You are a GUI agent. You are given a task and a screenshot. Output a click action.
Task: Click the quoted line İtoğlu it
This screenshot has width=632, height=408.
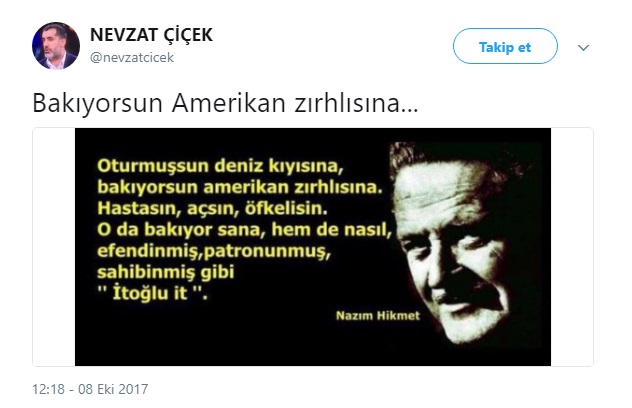153,293
